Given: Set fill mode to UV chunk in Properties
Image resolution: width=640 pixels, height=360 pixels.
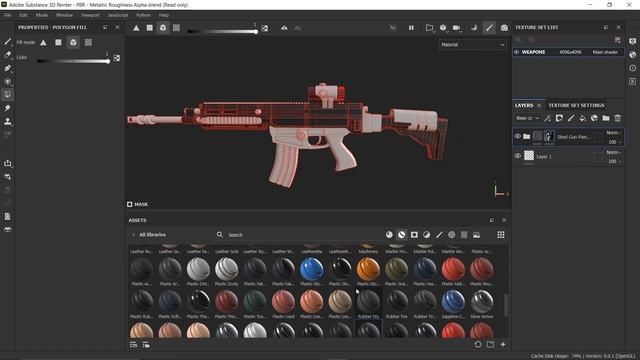Looking at the screenshot, I should pos(88,42).
